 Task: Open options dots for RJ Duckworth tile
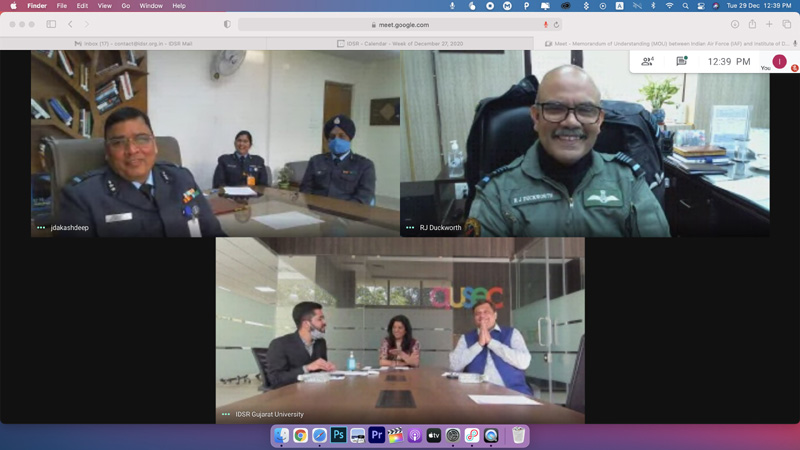[x=410, y=228]
